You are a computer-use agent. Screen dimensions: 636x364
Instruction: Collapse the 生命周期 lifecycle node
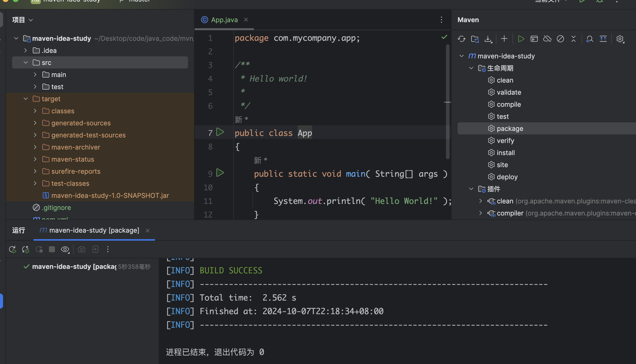(x=471, y=68)
